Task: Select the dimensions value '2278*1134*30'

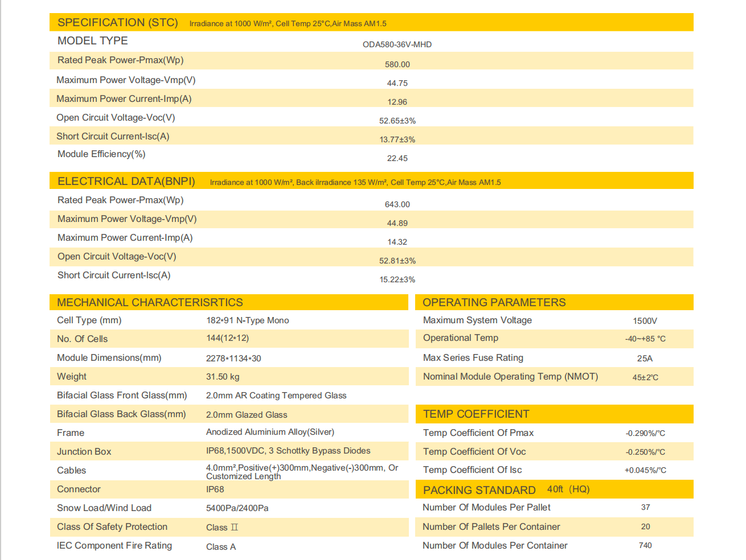Action: click(233, 359)
